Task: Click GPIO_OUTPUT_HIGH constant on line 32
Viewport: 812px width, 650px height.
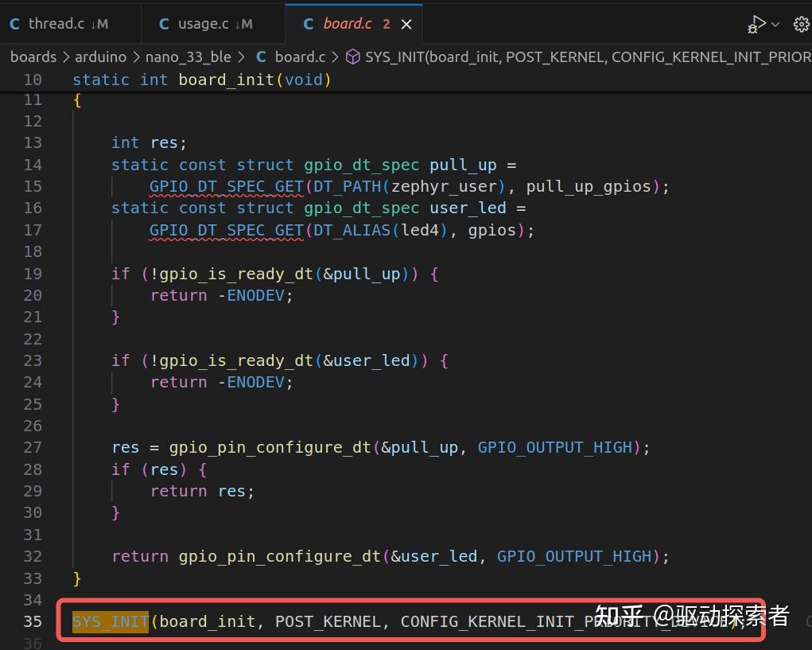Action: (574, 556)
